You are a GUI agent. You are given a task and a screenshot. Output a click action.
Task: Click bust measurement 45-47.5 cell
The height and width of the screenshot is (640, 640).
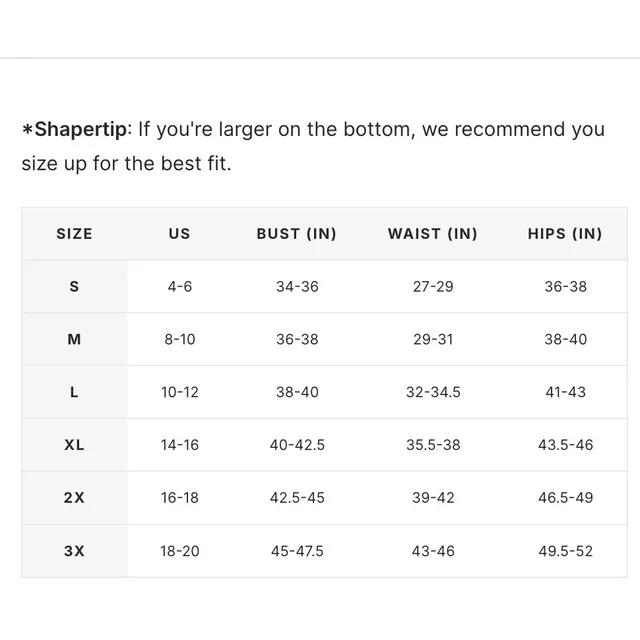(x=297, y=551)
